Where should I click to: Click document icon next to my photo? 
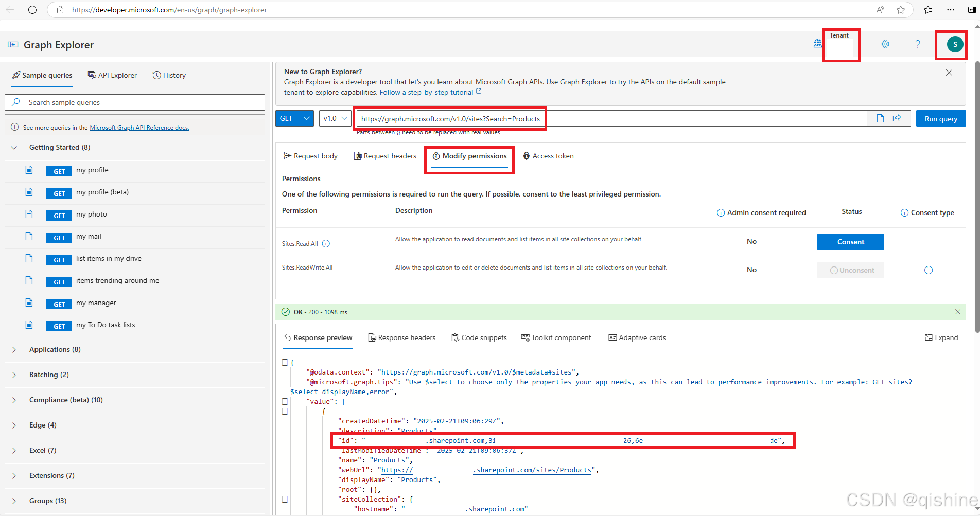(29, 214)
